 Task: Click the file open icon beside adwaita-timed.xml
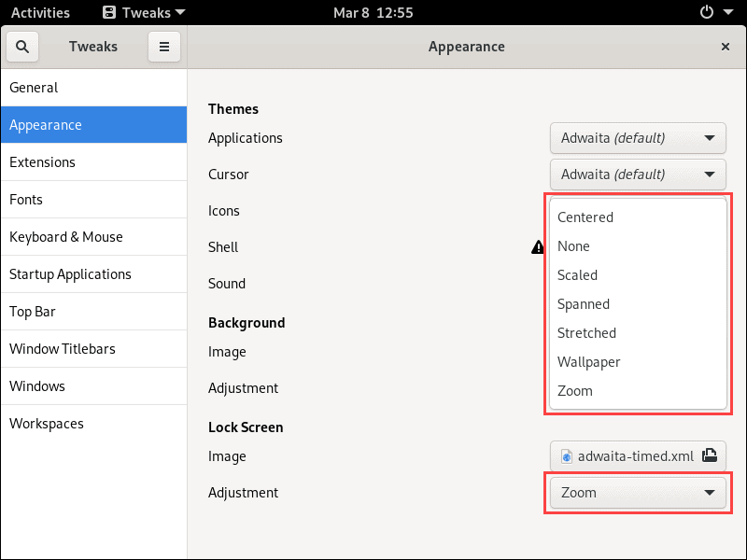(x=710, y=455)
